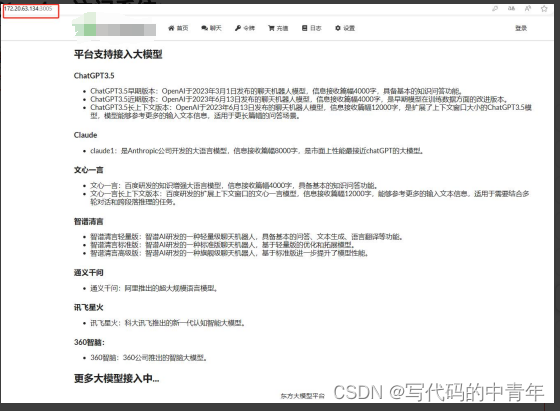Viewport: 560px width, 411px height.
Task: Click the 智谱清言轻量版 list item
Action: click(x=247, y=237)
